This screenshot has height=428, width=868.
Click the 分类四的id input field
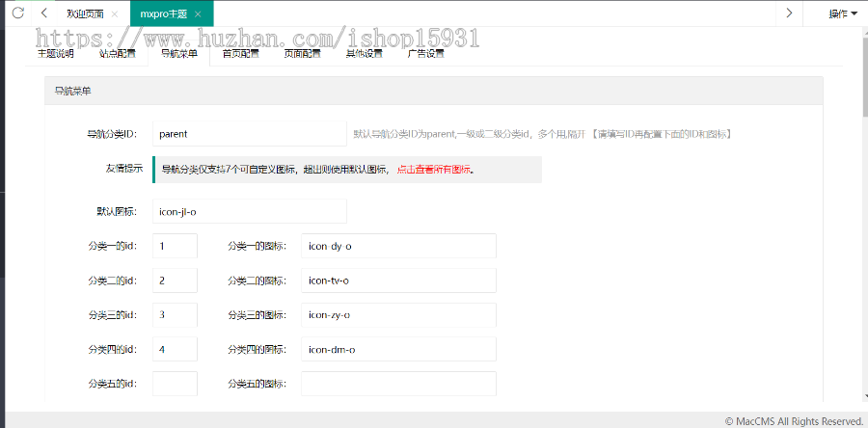(x=175, y=349)
